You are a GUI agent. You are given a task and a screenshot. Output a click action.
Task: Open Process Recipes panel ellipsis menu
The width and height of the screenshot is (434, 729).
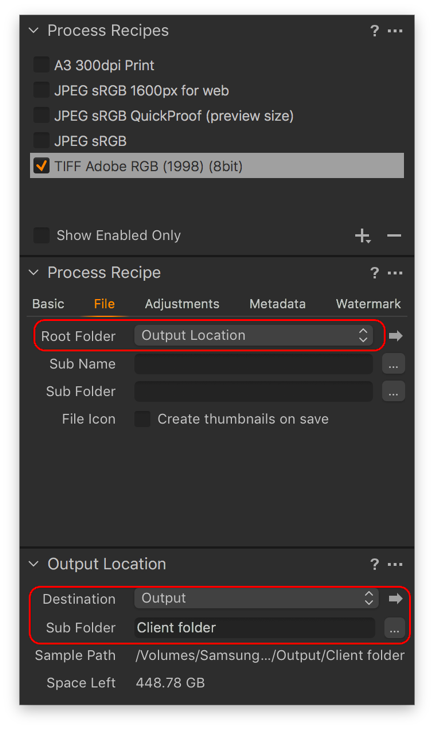[x=395, y=31]
